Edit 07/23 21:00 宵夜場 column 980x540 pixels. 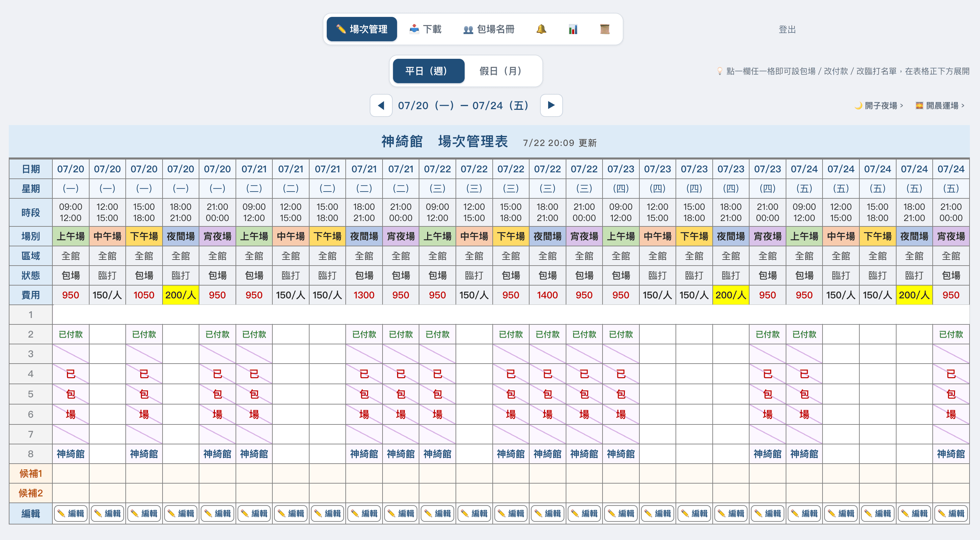pos(768,513)
